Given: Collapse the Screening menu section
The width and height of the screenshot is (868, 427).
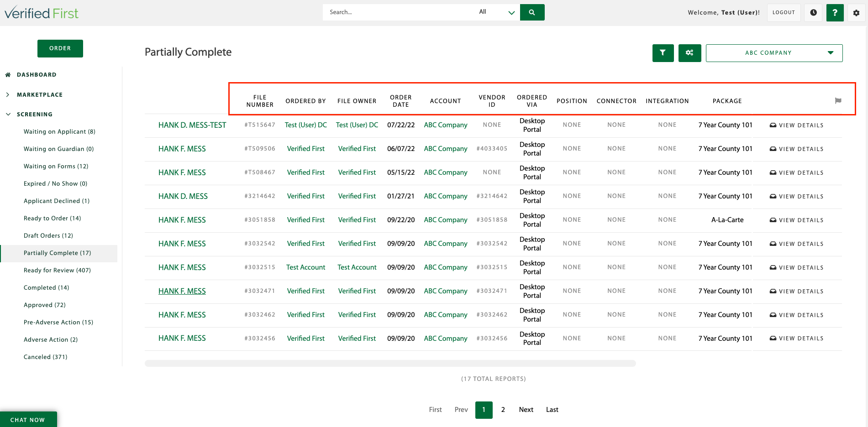Looking at the screenshot, I should pos(8,115).
